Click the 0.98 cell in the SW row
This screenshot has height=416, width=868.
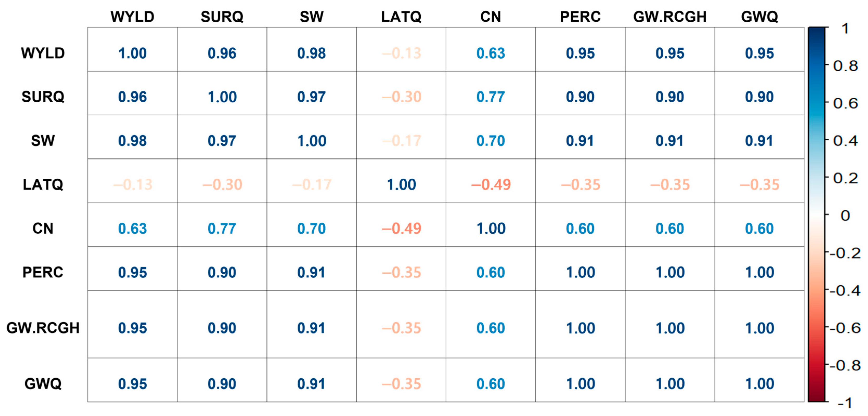point(132,141)
